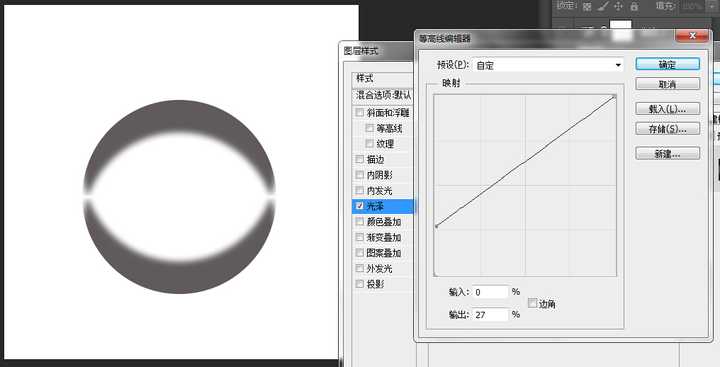Toggle the 边角 corner checkbox
Viewport: 720px width, 367px height.
point(532,303)
